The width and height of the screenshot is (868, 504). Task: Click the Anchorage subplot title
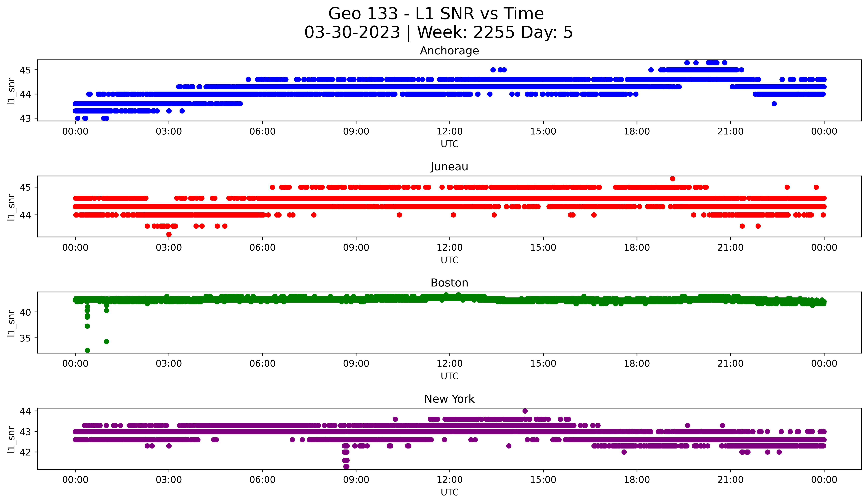tap(449, 51)
